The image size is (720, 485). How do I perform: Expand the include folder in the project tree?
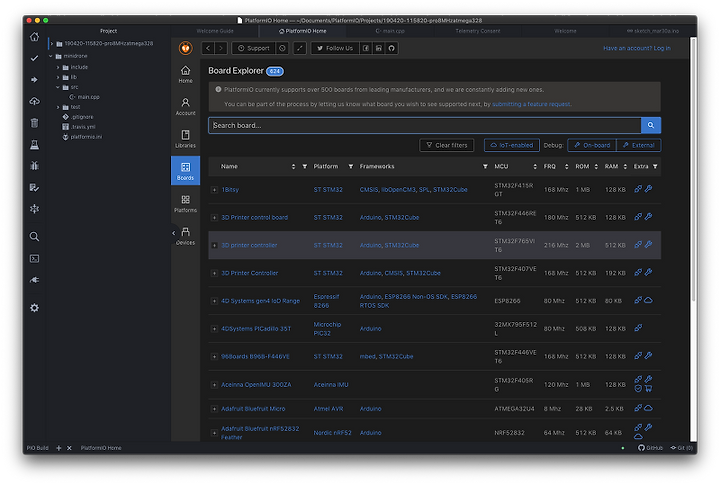[58, 67]
